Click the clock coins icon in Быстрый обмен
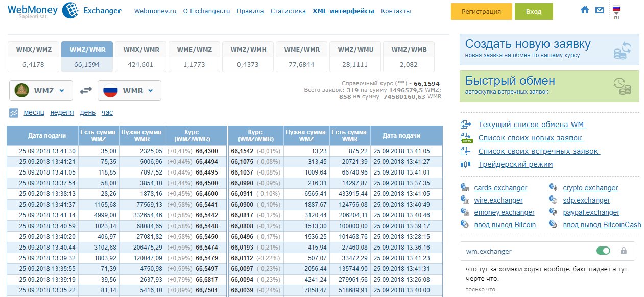Image resolution: width=644 pixels, height=297 pixels. pyautogui.click(x=623, y=86)
